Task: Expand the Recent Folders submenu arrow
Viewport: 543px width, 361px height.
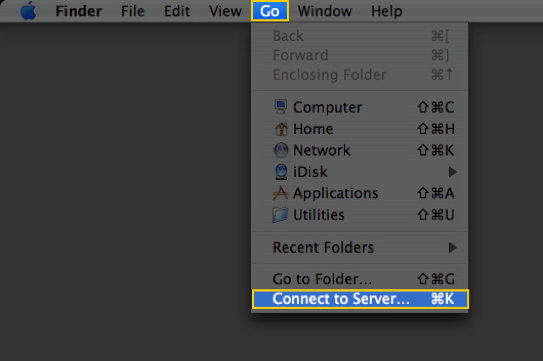Action: [x=452, y=247]
